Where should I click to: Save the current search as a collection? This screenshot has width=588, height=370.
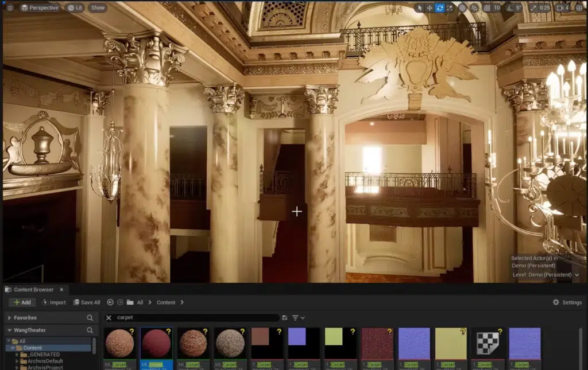pos(285,318)
